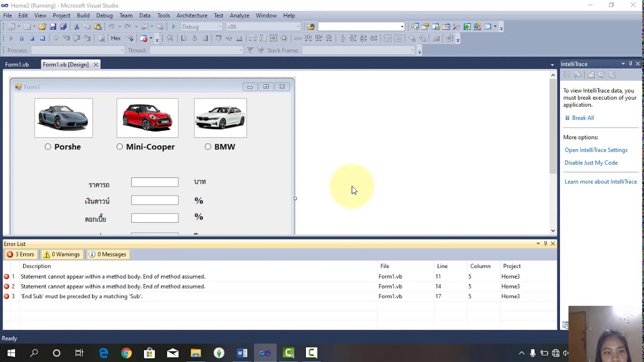Image resolution: width=644 pixels, height=362 pixels.
Task: Toggle the 3 Errors filter
Action: point(21,254)
